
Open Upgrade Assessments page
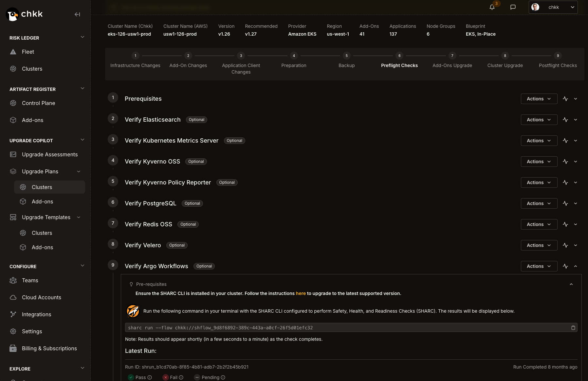(x=50, y=154)
